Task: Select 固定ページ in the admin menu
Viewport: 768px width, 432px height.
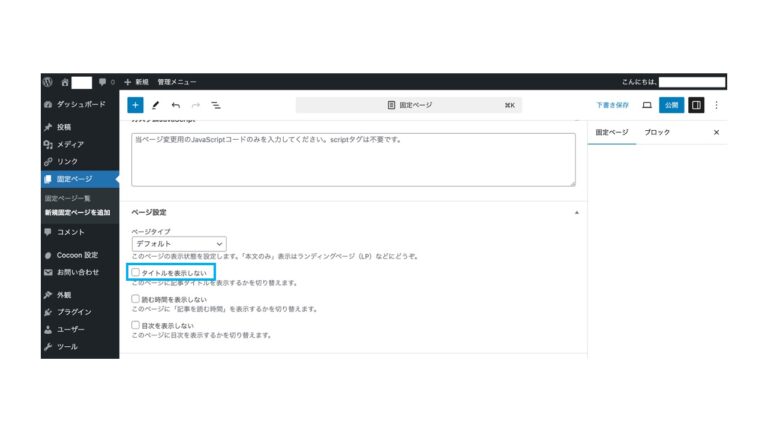Action: click(80, 179)
